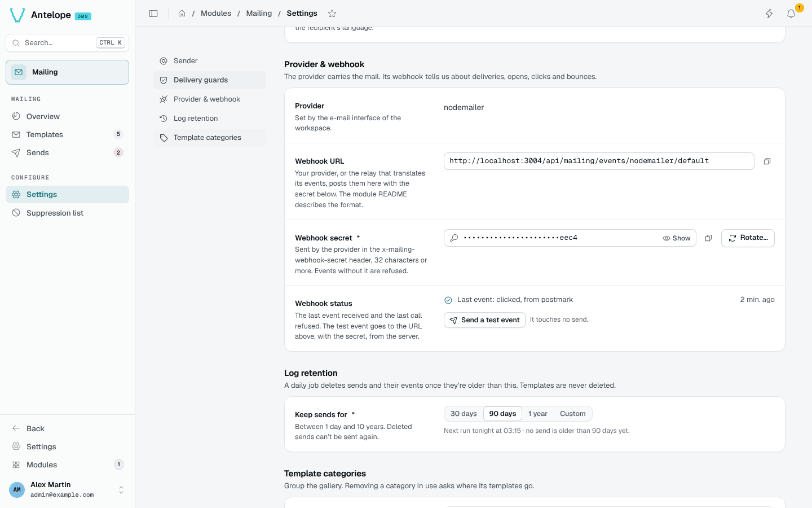Open Settings under Configure
The height and width of the screenshot is (508, 812).
(67, 194)
